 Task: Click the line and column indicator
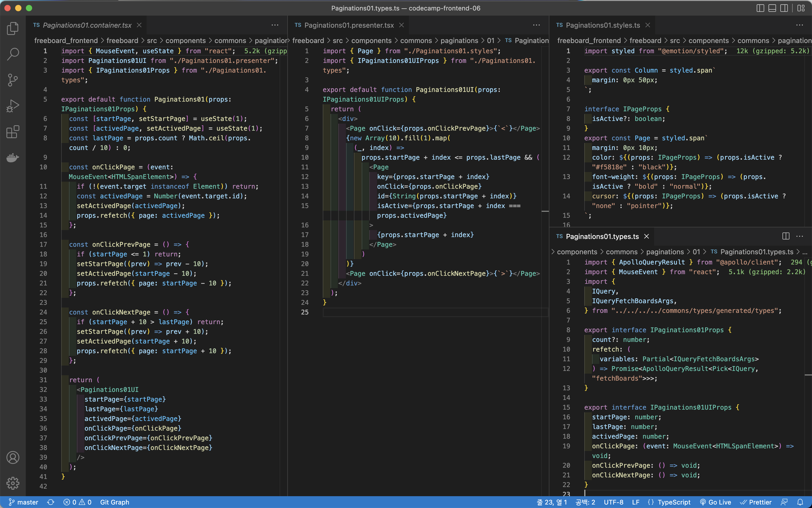[552, 502]
